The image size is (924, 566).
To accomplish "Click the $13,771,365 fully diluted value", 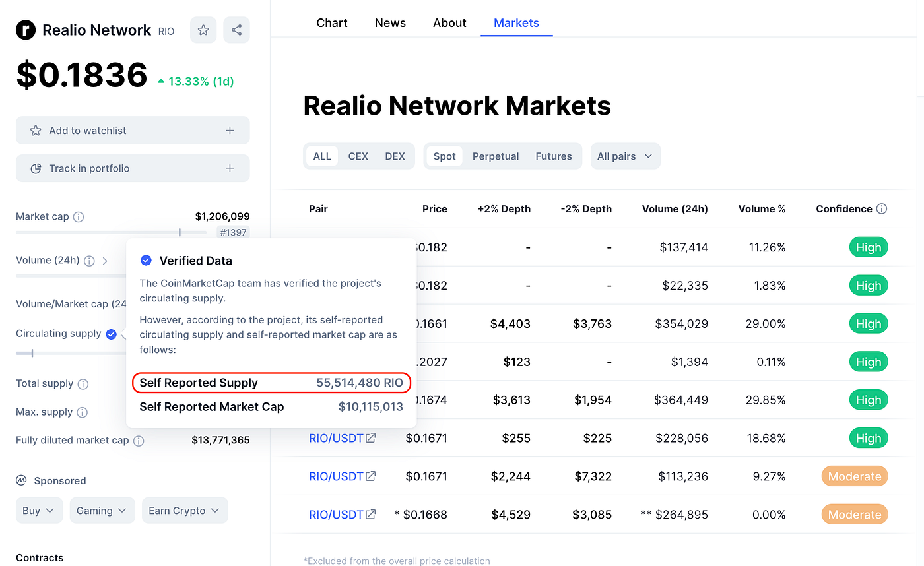I will tap(220, 440).
